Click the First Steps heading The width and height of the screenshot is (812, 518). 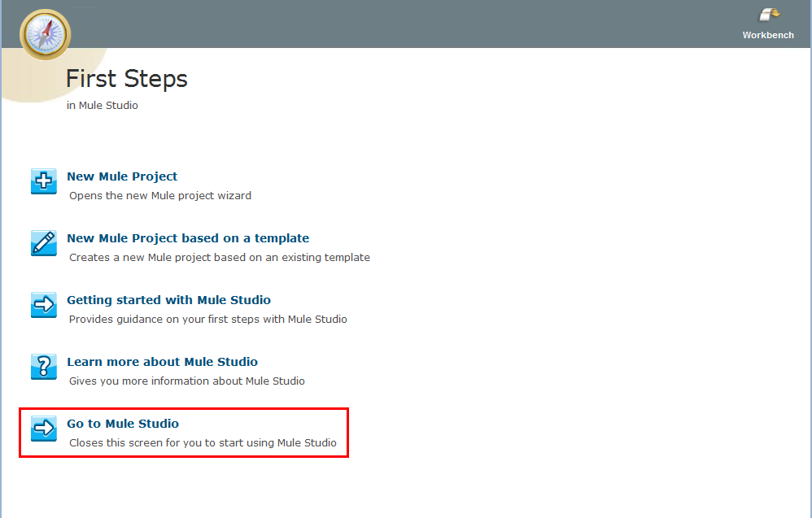pyautogui.click(x=127, y=79)
